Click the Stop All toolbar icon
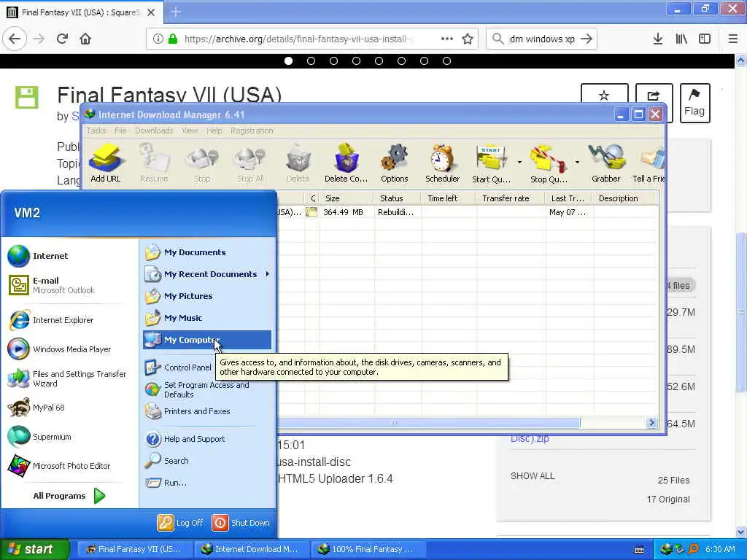 250,163
